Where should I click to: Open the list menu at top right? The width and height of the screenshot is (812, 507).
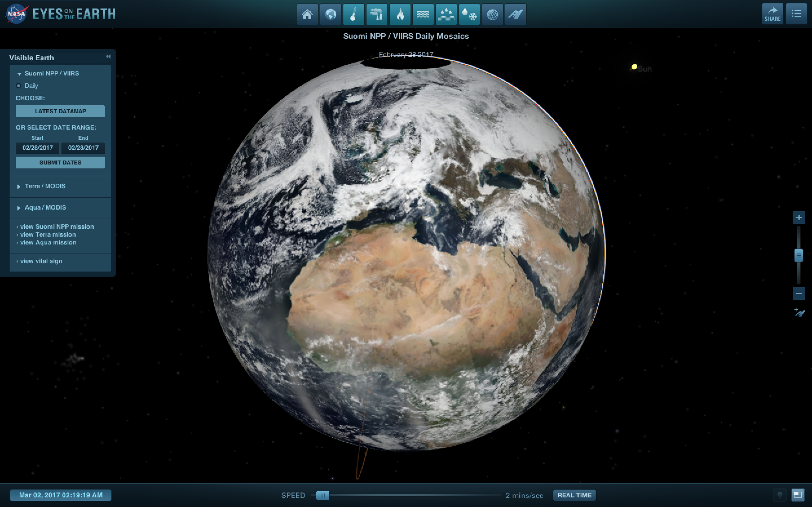click(x=796, y=14)
